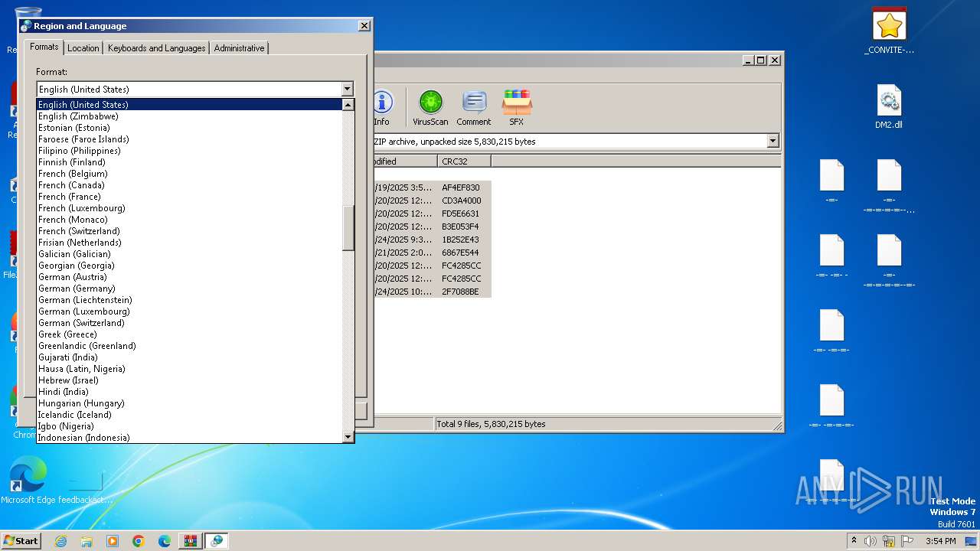Switch to the Location tab
The image size is (980, 551).
tap(83, 47)
